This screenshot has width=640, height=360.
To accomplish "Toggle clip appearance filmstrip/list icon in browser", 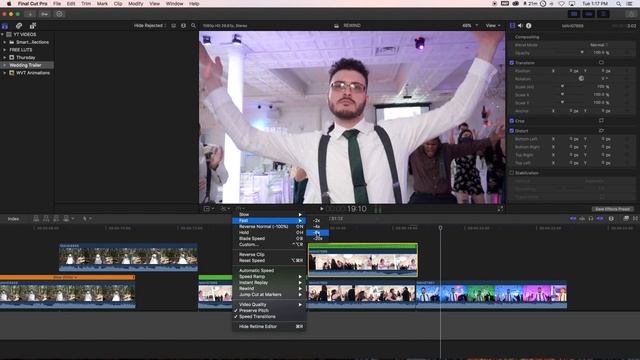I will pos(173,26).
